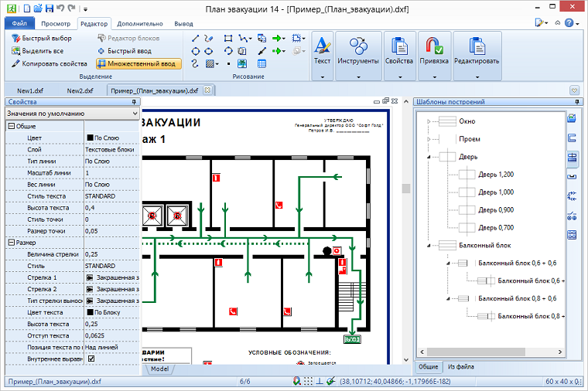588x391 pixels.
Task: Toggle the Множественный ввод button
Action: click(139, 63)
